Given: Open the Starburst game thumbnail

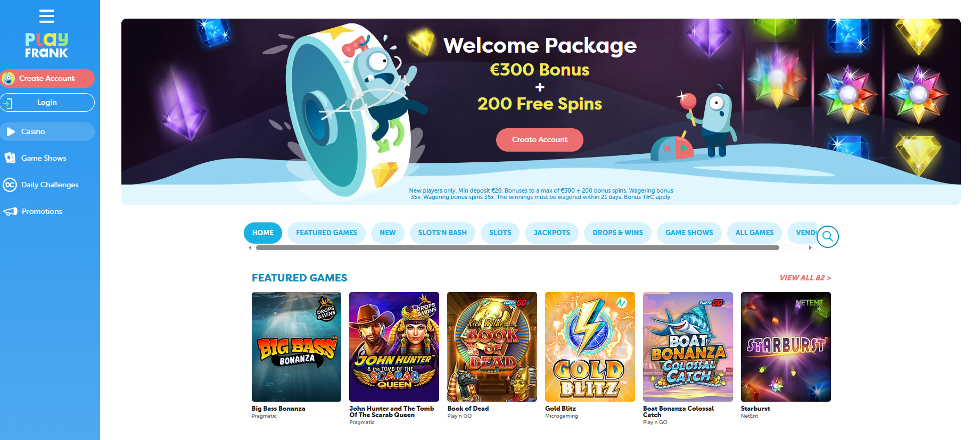Looking at the screenshot, I should (x=786, y=347).
